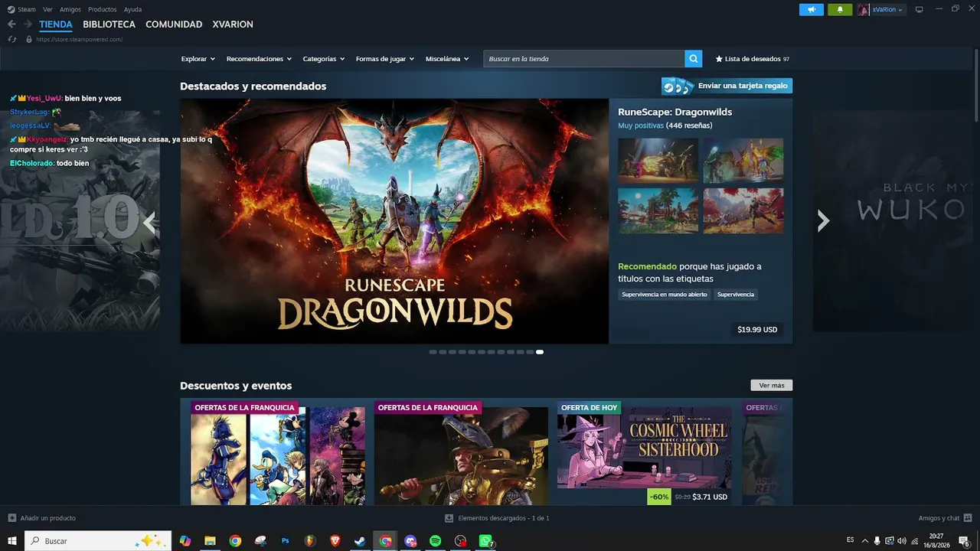Image resolution: width=980 pixels, height=551 pixels.
Task: Click the site lock icon by URL
Action: coord(29,39)
